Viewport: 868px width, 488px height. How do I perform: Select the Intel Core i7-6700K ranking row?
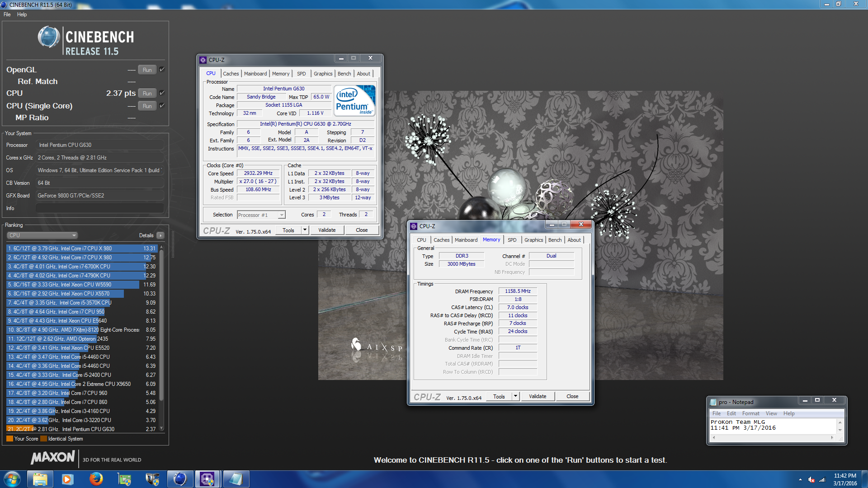click(82, 267)
